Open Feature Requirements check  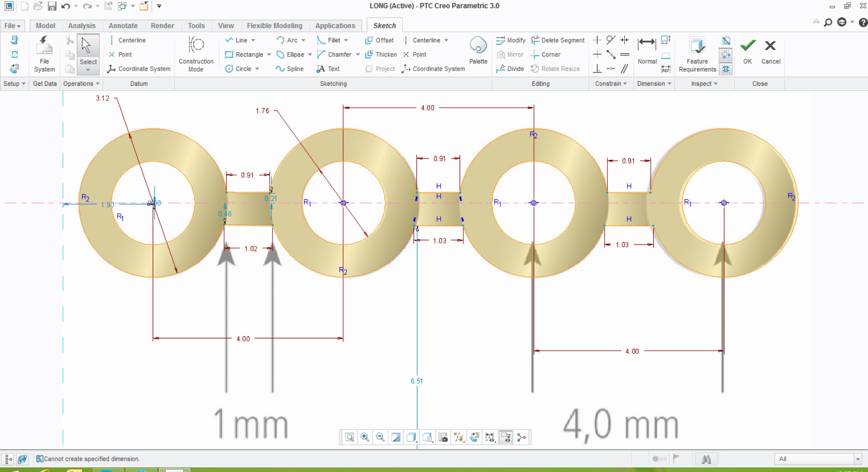coord(697,54)
